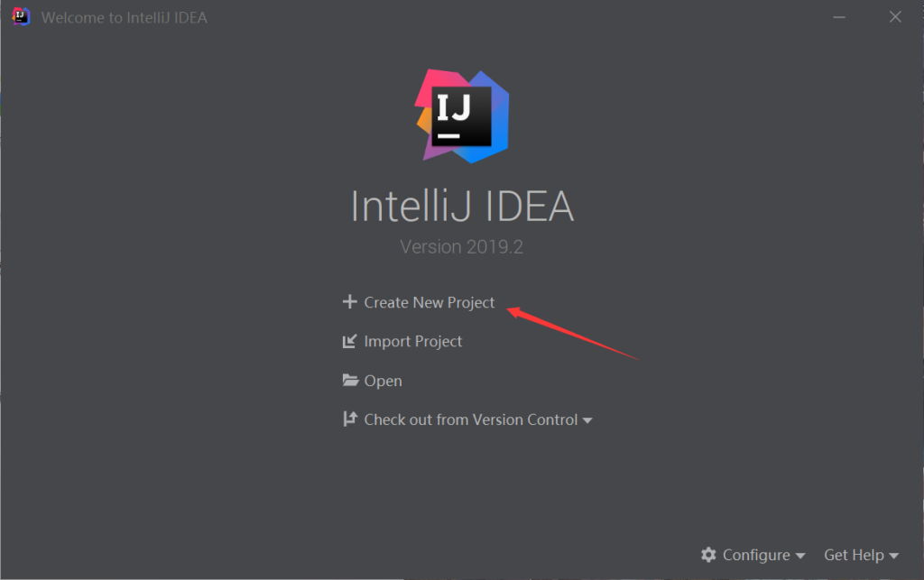Expand the Get Help dropdown arrow

tap(893, 556)
